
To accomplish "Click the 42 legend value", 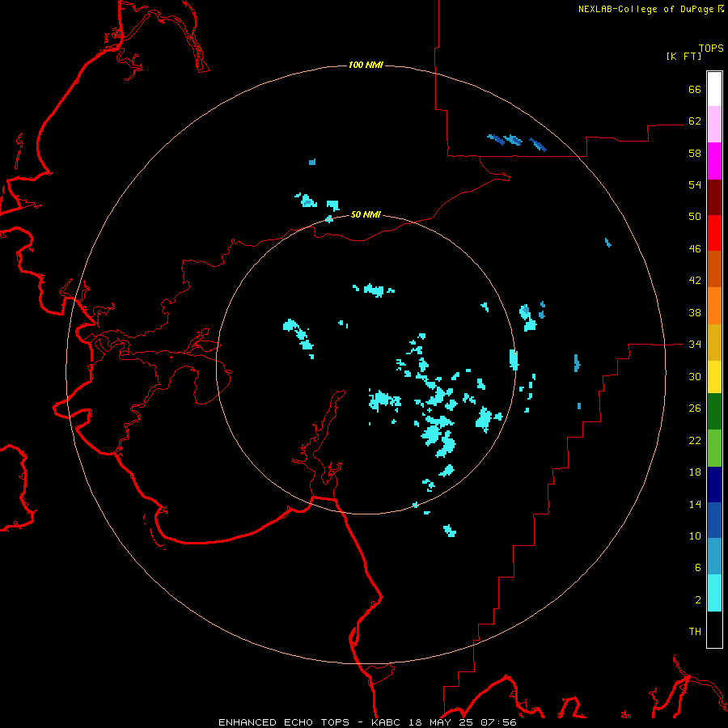I will coord(695,280).
